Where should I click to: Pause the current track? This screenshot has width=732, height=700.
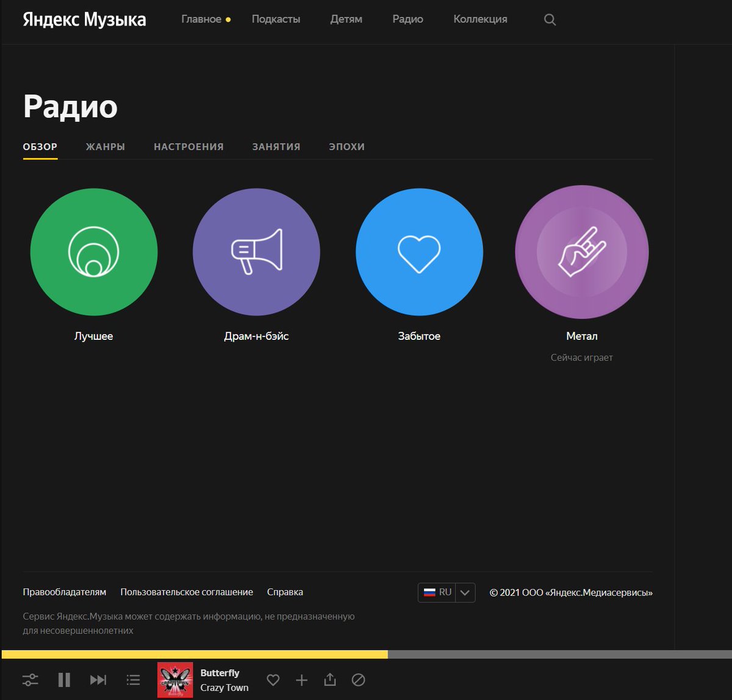click(x=64, y=679)
